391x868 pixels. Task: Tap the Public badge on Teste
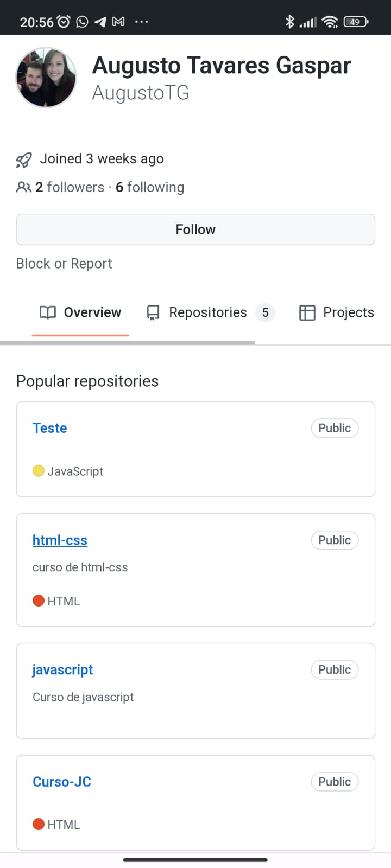point(335,428)
